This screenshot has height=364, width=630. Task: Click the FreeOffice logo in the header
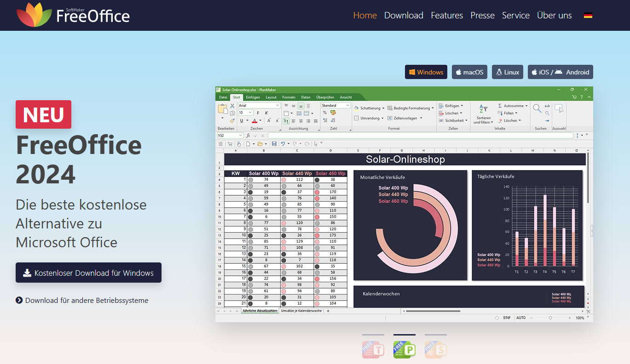point(73,15)
